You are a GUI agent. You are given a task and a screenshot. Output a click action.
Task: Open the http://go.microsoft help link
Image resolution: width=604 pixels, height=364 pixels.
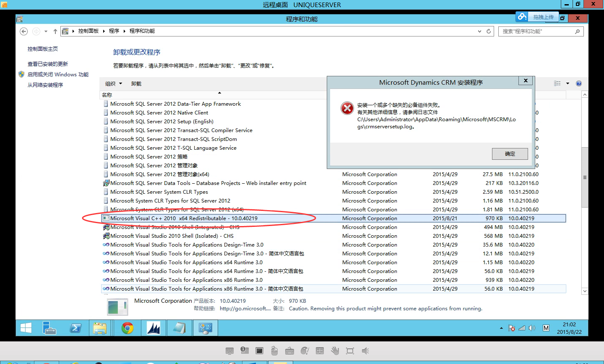click(245, 309)
